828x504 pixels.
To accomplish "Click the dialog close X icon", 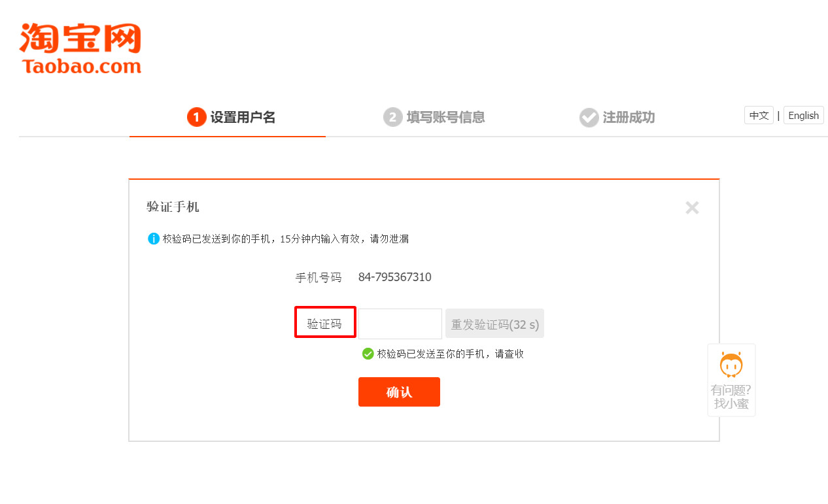I will pyautogui.click(x=692, y=207).
